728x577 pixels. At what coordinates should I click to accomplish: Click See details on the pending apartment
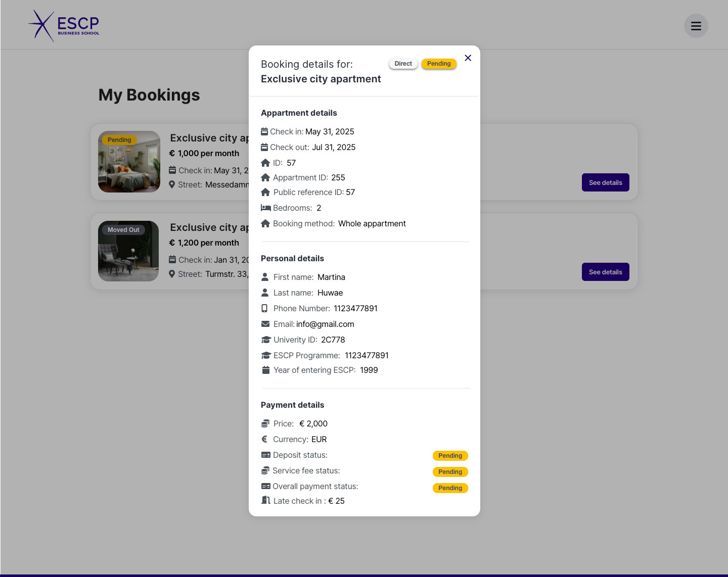point(605,182)
